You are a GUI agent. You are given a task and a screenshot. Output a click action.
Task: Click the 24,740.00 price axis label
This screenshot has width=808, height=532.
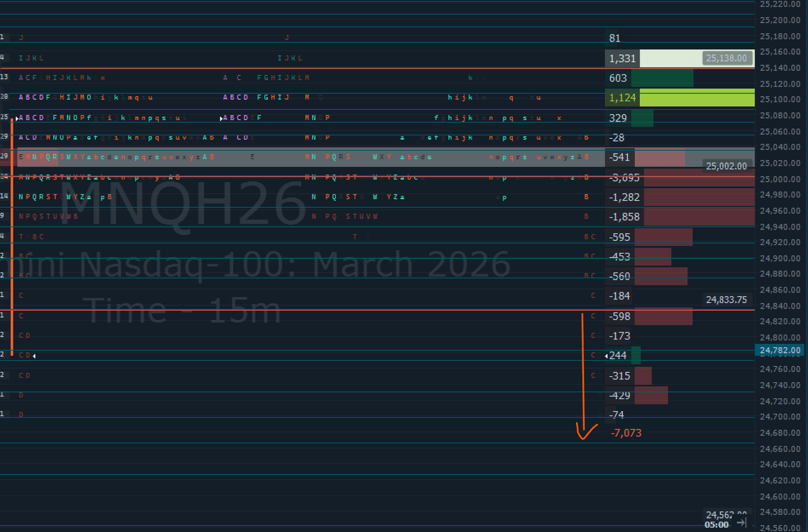pyautogui.click(x=780, y=385)
